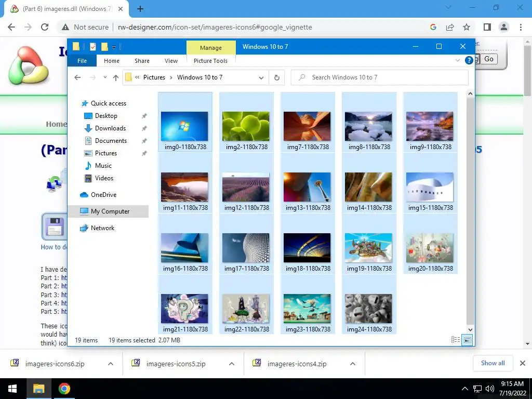Click the Explorer scrollbar up arrow
The height and width of the screenshot is (399, 532).
[x=470, y=94]
